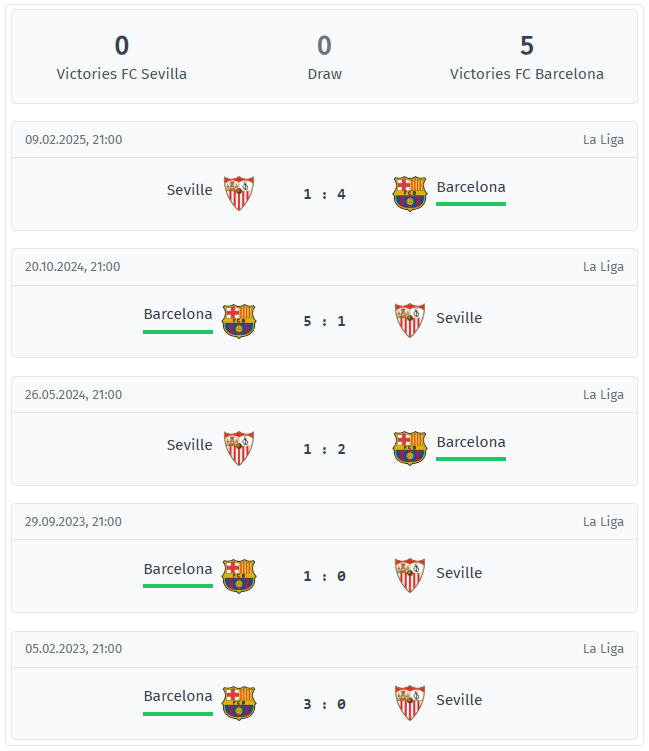Click Barcelona crest in 05.02.2023 match

238,703
